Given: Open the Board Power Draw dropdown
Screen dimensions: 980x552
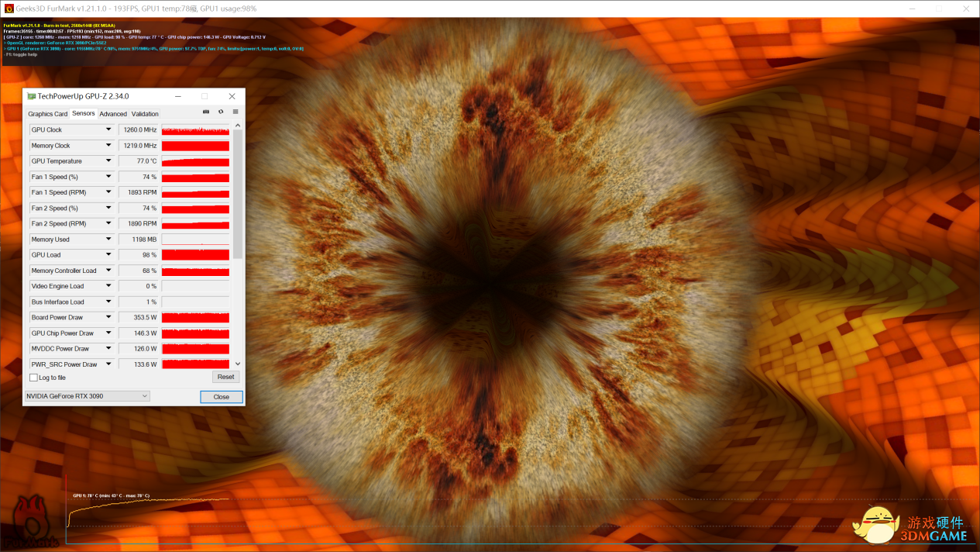Looking at the screenshot, I should click(x=108, y=317).
